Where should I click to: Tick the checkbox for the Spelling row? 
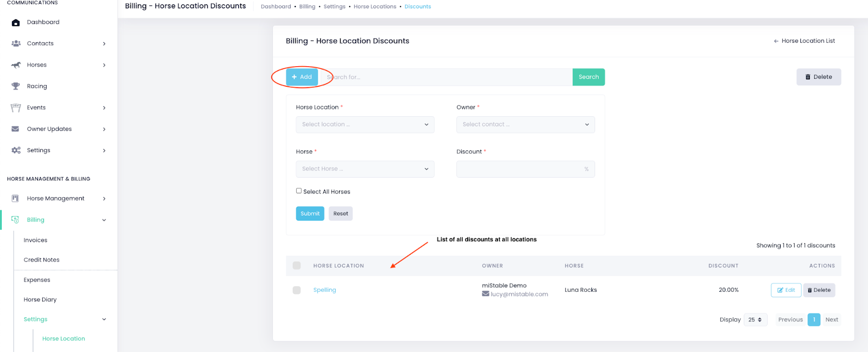click(x=297, y=290)
